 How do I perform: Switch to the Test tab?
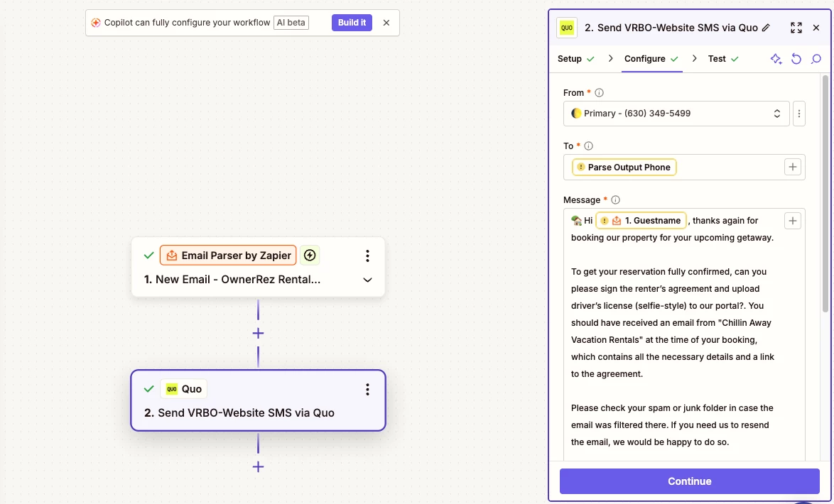[x=723, y=58]
